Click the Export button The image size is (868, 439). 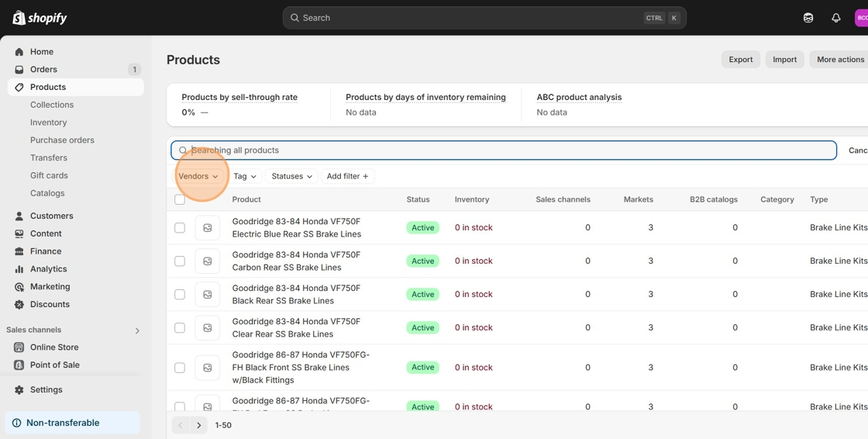741,59
